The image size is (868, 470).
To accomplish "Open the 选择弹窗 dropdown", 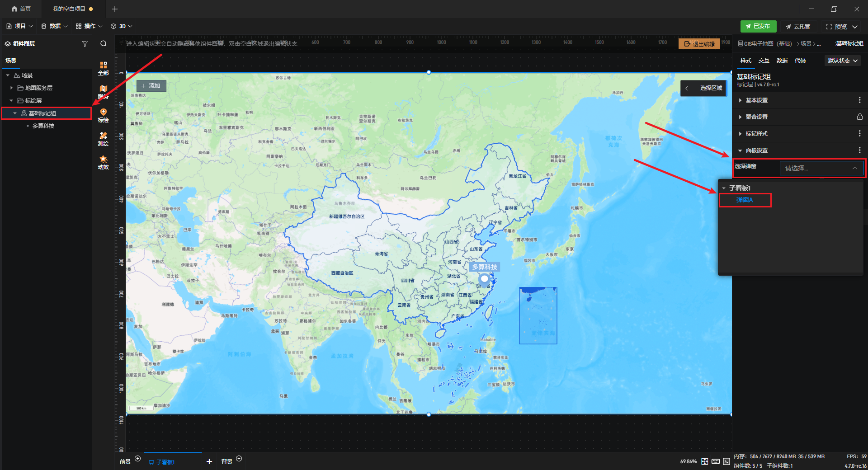I will pyautogui.click(x=821, y=168).
